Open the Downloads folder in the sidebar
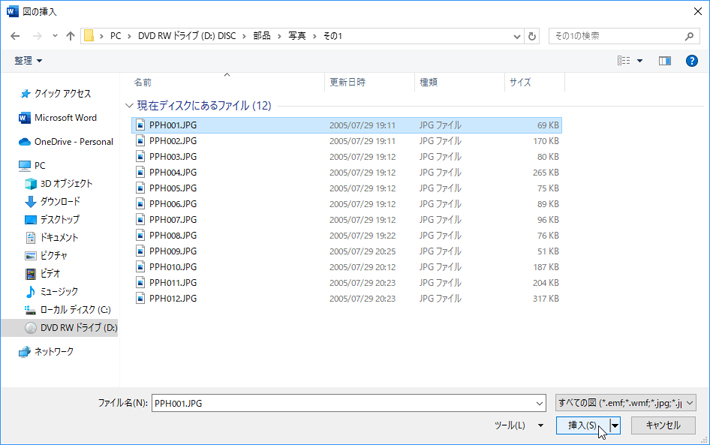 click(60, 201)
